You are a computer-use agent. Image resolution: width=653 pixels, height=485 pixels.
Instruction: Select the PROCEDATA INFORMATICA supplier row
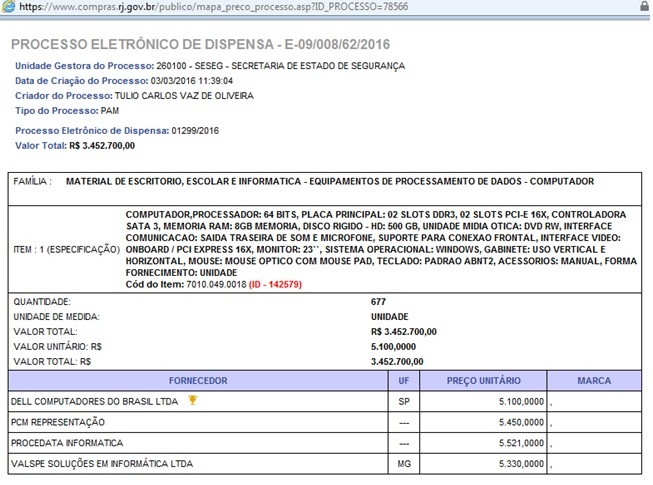click(x=66, y=443)
